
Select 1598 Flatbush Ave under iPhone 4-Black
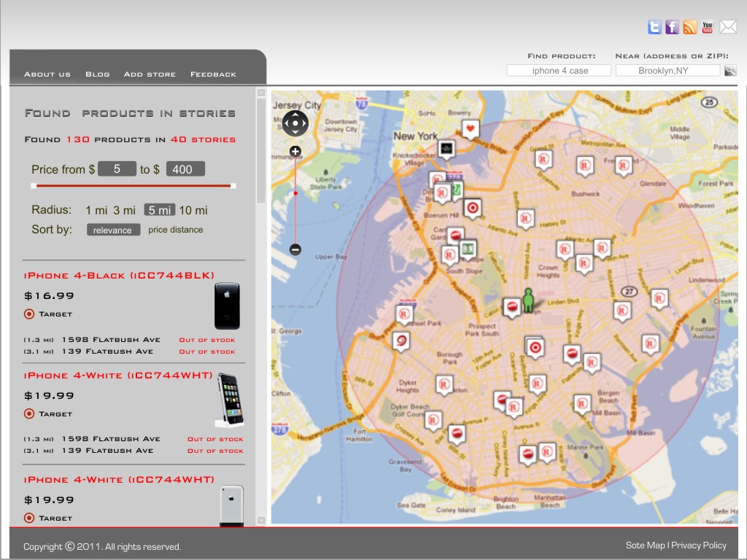[x=111, y=340]
